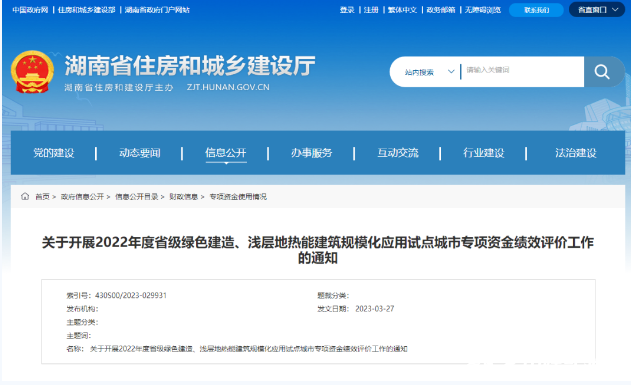Click the 湖南省住房和城乡建设厅 site title
The width and height of the screenshot is (631, 385).
(190, 66)
